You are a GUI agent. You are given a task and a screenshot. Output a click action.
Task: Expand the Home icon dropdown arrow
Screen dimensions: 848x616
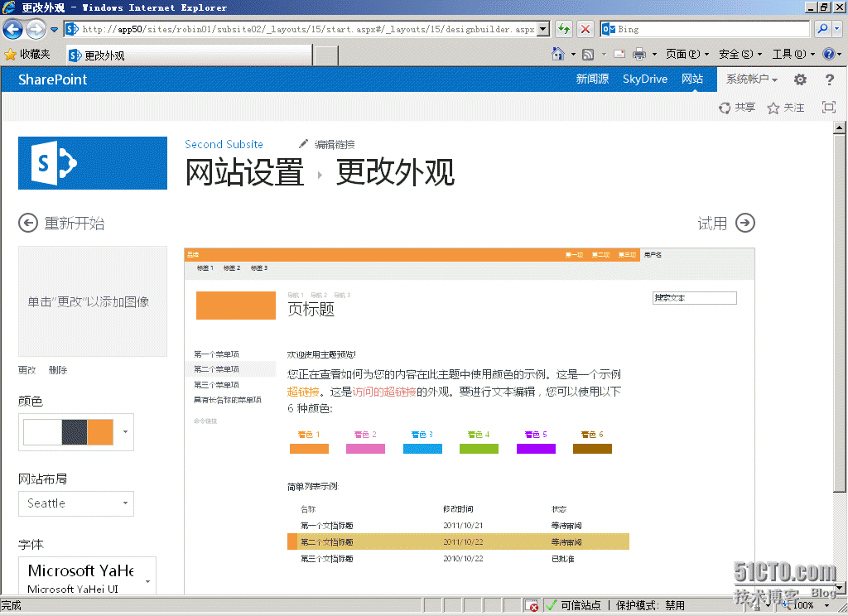(x=573, y=55)
